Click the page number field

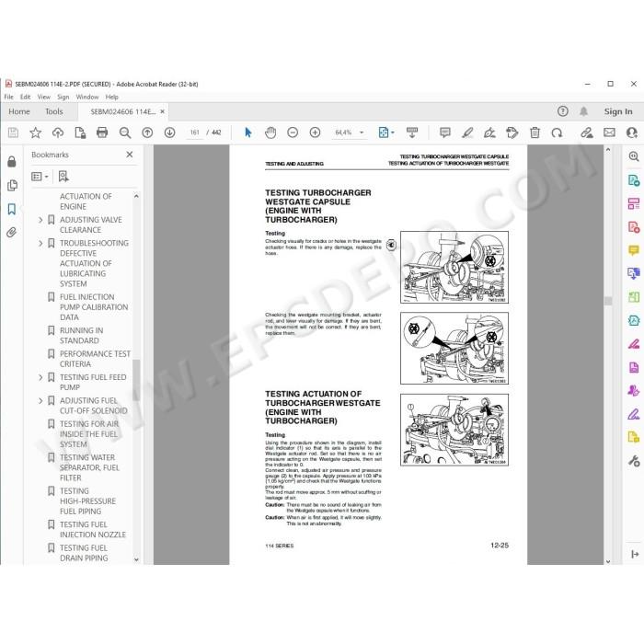pyautogui.click(x=195, y=132)
